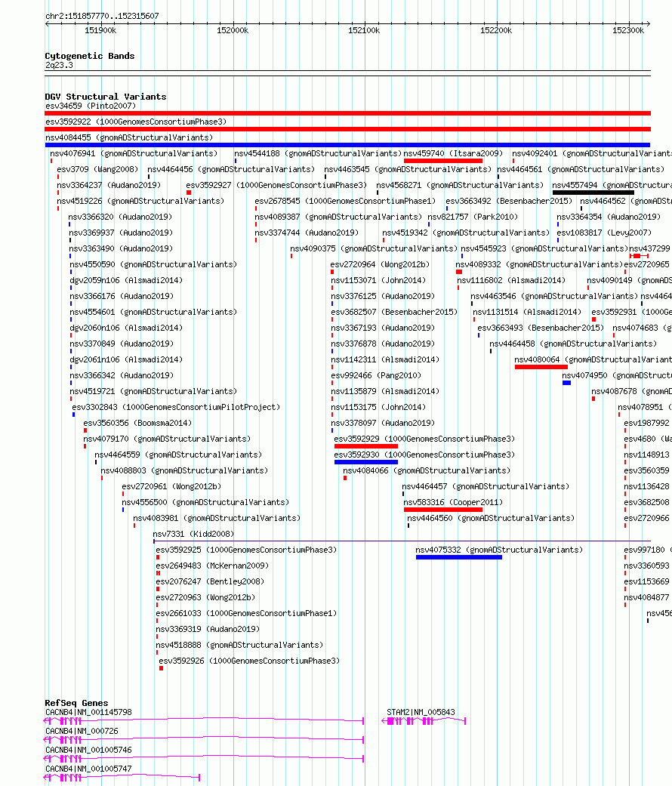Image resolution: width=672 pixels, height=786 pixels.
Task: Click the nsv7331 (Kidd2008) purple line
Action: pos(402,541)
